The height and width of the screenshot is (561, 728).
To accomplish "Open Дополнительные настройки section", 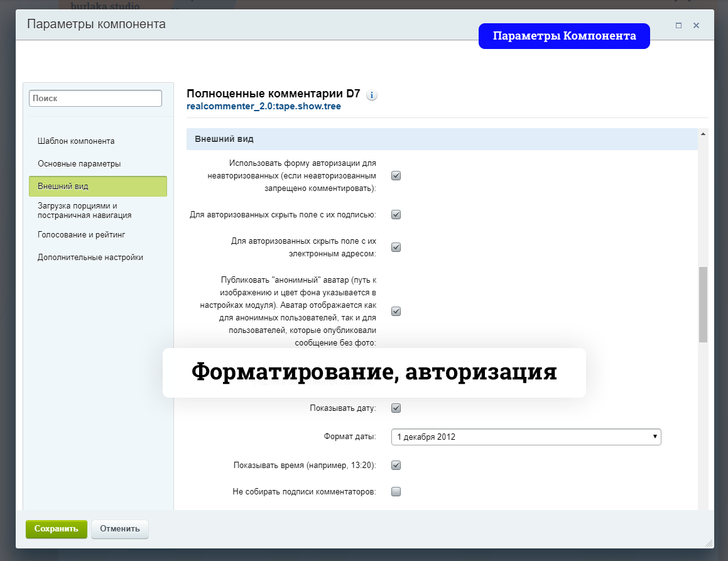I will tap(90, 258).
